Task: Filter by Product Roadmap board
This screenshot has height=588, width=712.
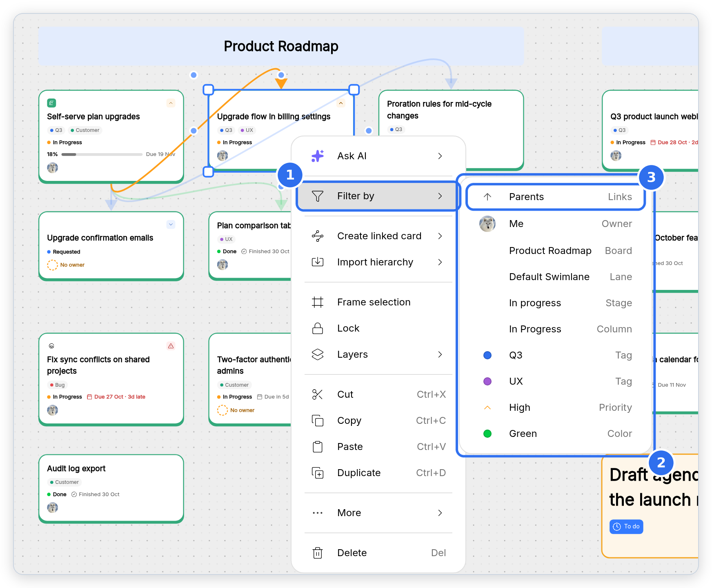Action: point(556,251)
